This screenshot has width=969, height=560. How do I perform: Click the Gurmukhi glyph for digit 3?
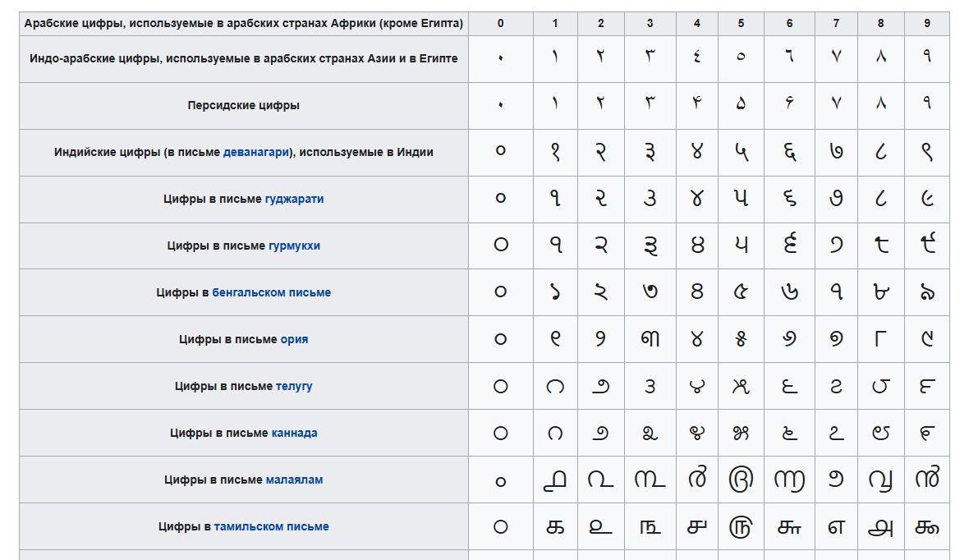click(650, 246)
